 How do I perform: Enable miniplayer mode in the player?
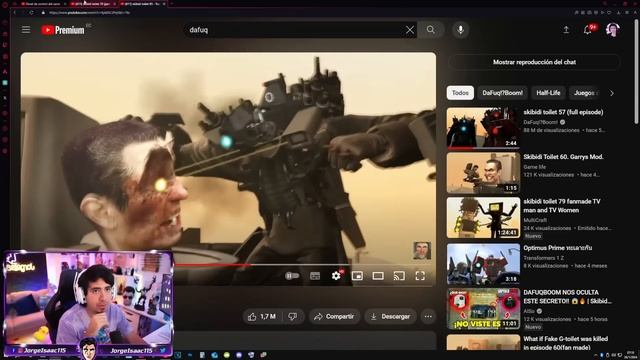357,276
